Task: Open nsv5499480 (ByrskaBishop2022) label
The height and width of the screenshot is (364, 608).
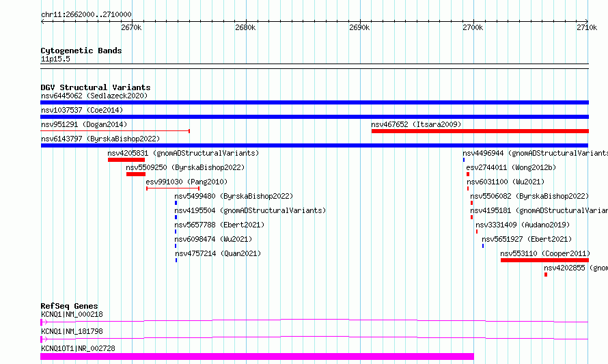Action: coord(234,196)
